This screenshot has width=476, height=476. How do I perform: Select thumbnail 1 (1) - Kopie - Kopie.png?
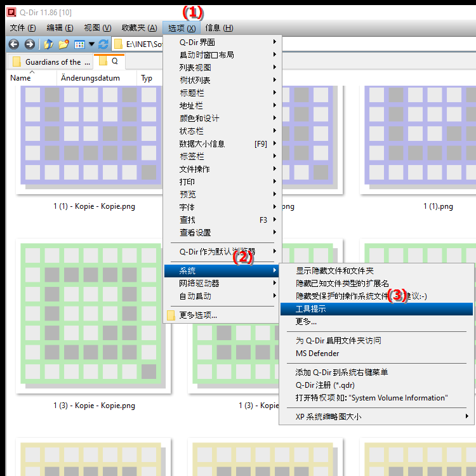click(90, 140)
